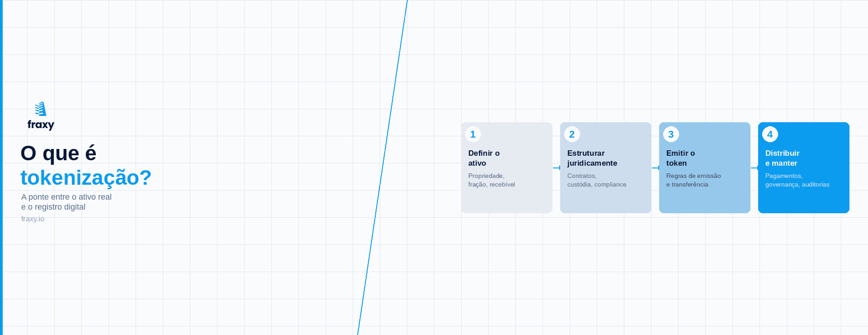
Task: Click the 'Definir o ativo' card title
Action: click(484, 158)
